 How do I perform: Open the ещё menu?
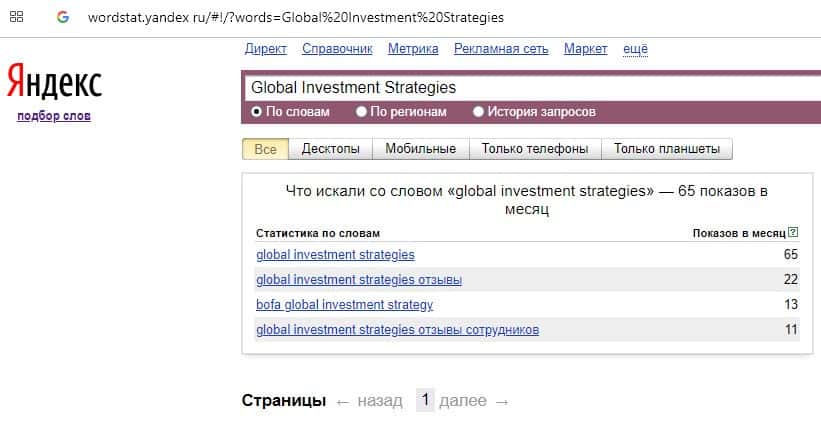(x=635, y=49)
